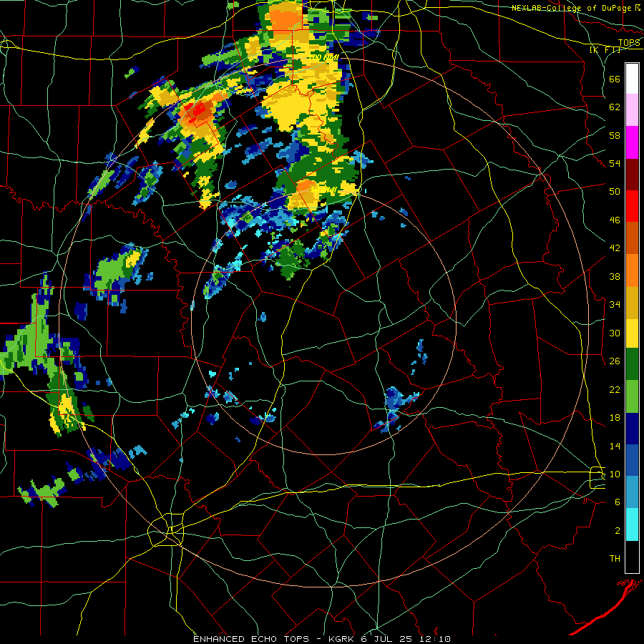Click the 50 NMI range ring label
This screenshot has height=644, width=644.
[x=324, y=190]
